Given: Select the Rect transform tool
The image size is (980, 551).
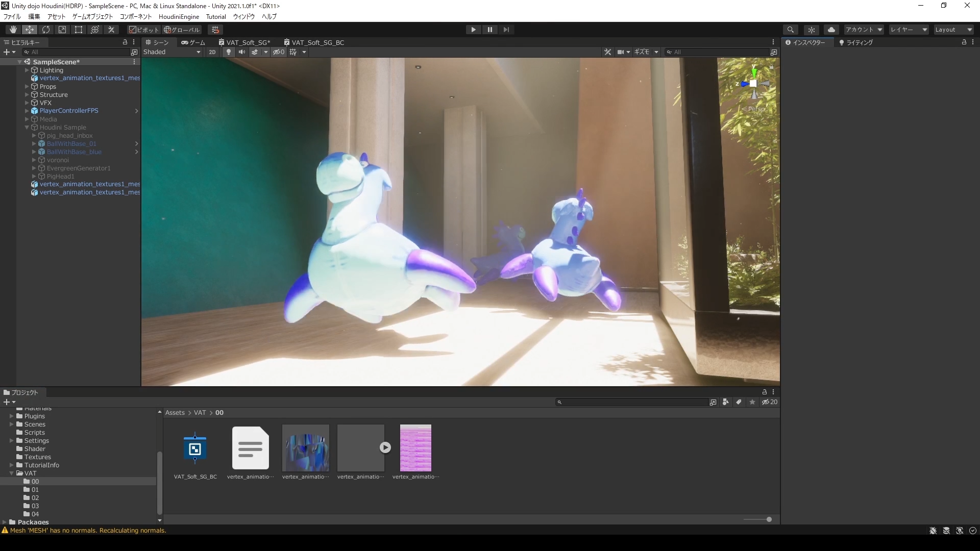Looking at the screenshot, I should tap(79, 30).
